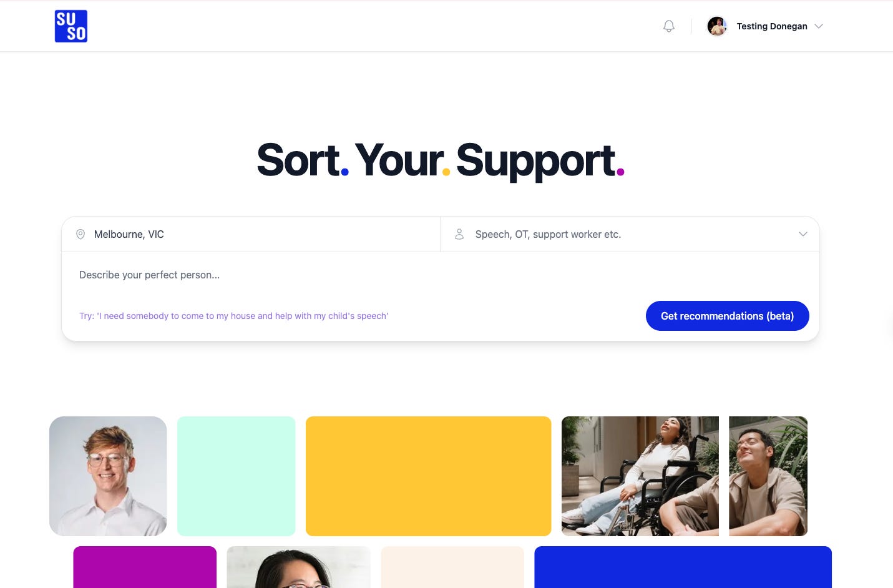
Task: Edit the Melbourne, VIC location field
Action: coord(251,234)
